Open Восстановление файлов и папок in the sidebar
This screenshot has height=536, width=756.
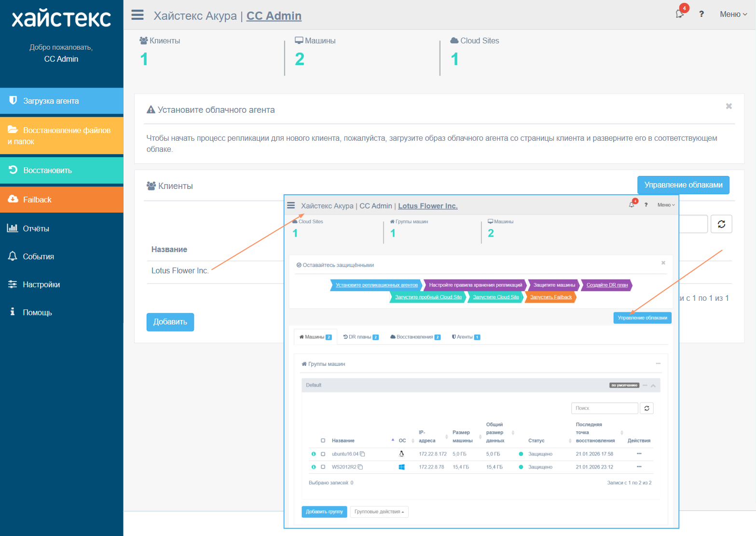pos(62,135)
